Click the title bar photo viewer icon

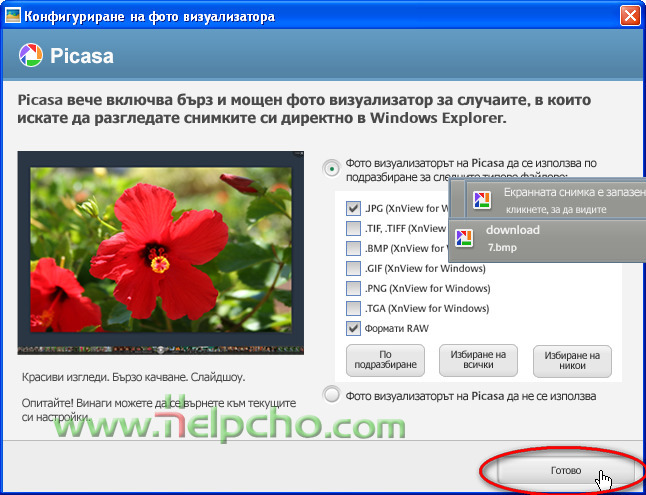[13, 16]
